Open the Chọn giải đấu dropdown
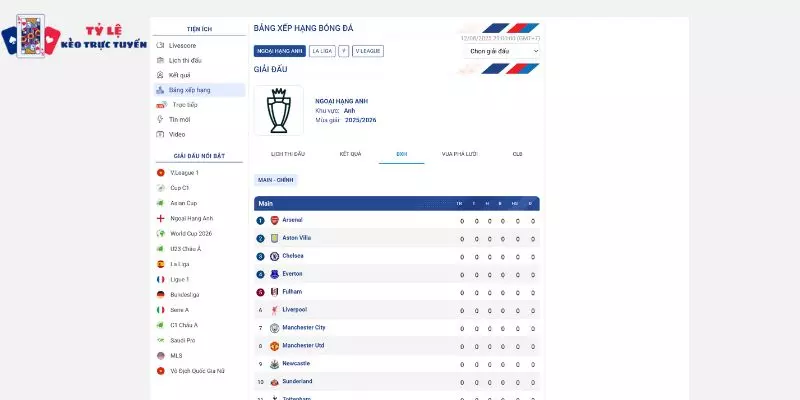Viewport: 800px width, 400px height. 502,51
